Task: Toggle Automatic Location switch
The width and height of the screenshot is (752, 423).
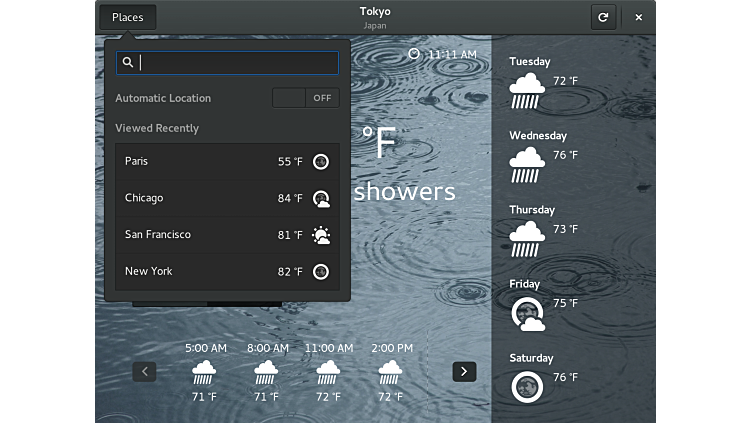Action: pos(306,98)
